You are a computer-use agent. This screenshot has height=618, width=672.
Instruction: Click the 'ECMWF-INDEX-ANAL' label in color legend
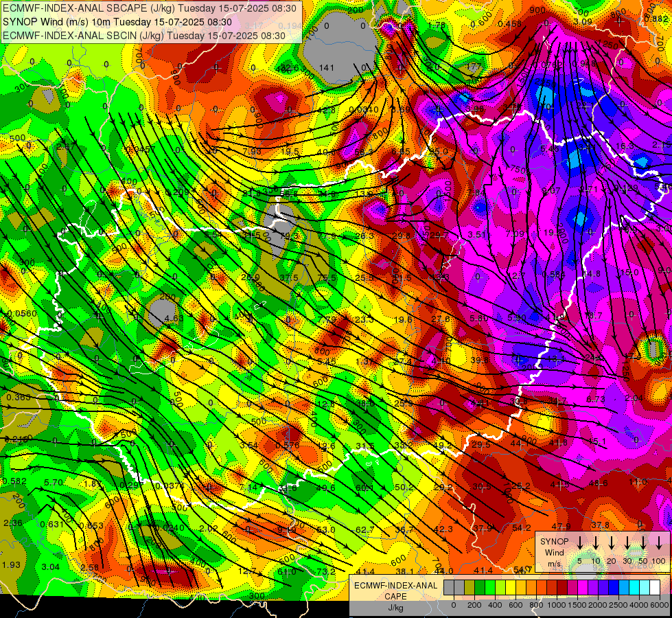395,586
